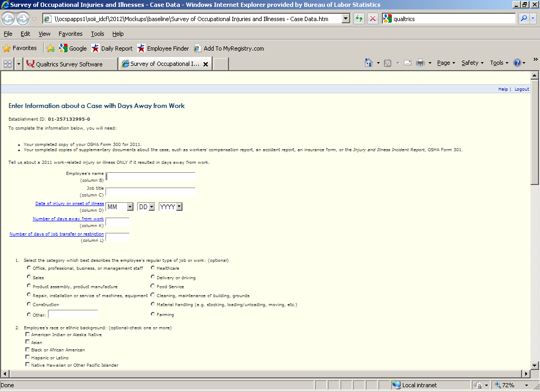This screenshot has width=540, height=392.
Task: Open the YYYY year dropdown
Action: point(179,207)
